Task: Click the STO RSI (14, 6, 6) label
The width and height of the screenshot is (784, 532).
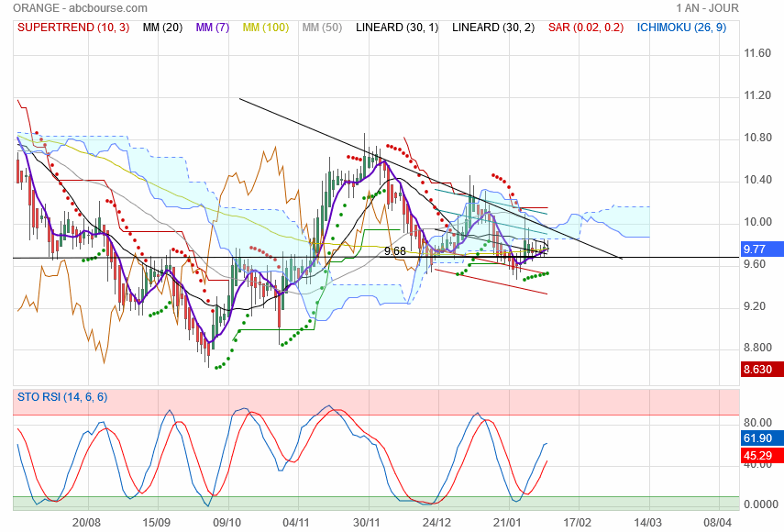Action: [62, 397]
